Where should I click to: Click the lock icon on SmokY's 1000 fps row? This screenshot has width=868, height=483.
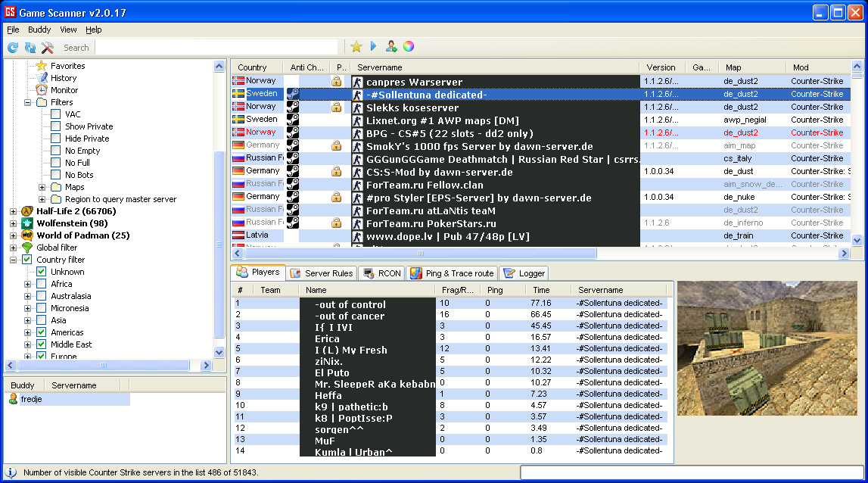coord(336,145)
